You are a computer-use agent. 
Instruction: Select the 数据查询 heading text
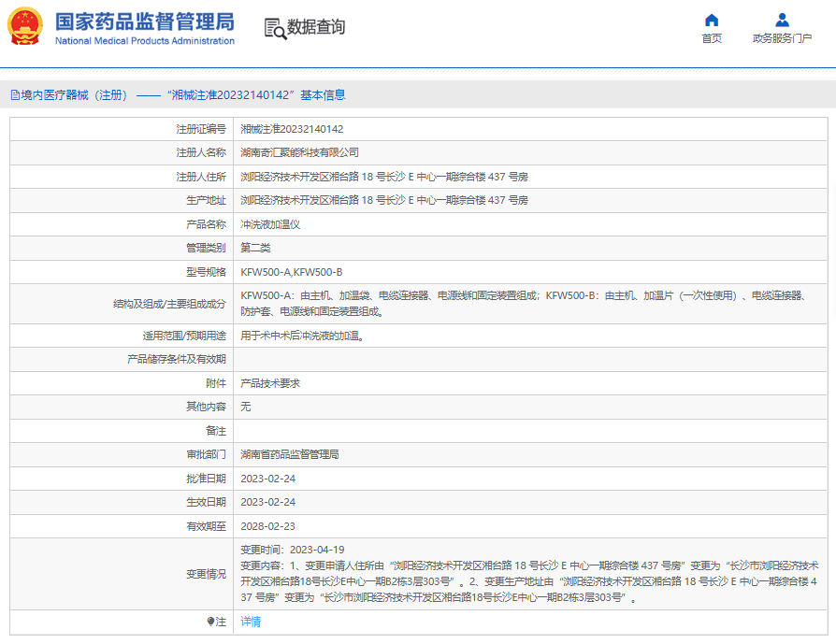[316, 28]
